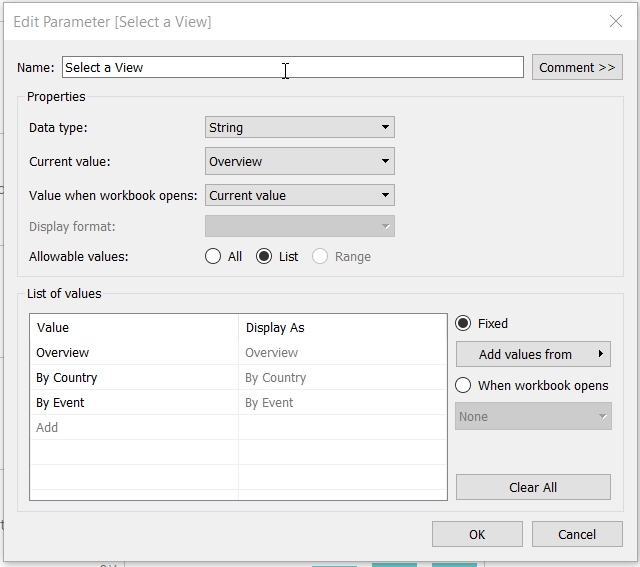Select the All allowable values option

coord(213,256)
